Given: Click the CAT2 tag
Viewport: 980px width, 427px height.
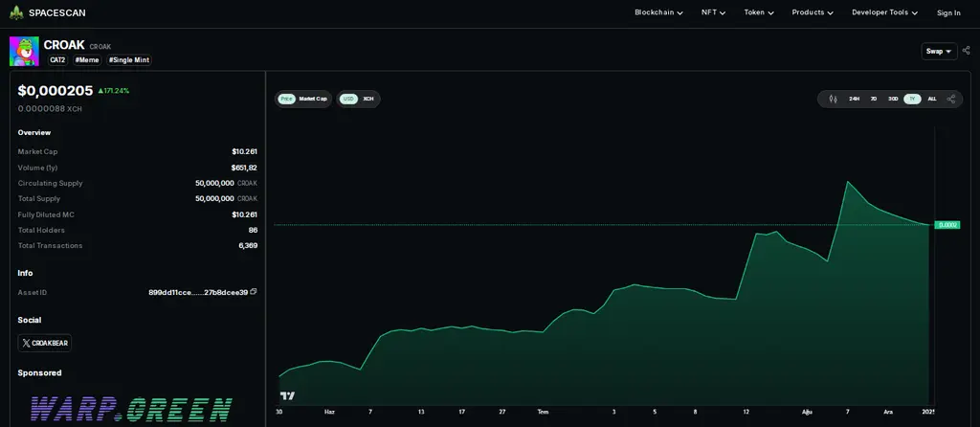Looking at the screenshot, I should click(x=58, y=60).
